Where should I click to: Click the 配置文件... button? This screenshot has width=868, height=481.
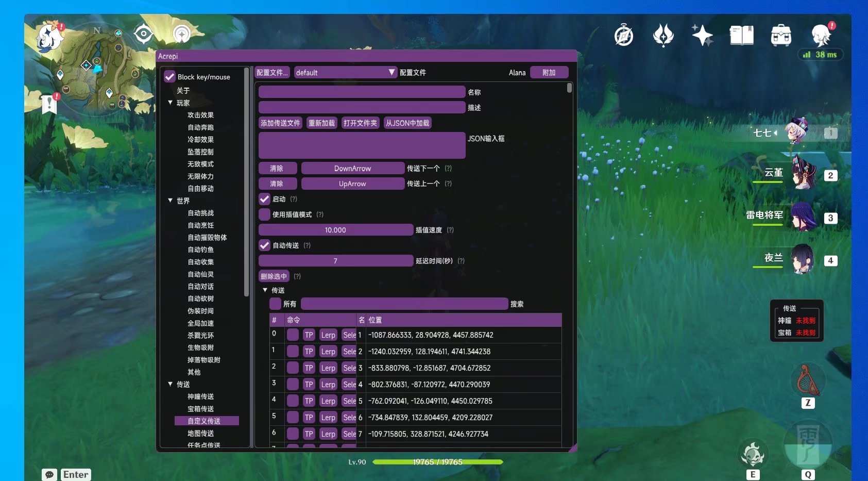[x=273, y=73]
